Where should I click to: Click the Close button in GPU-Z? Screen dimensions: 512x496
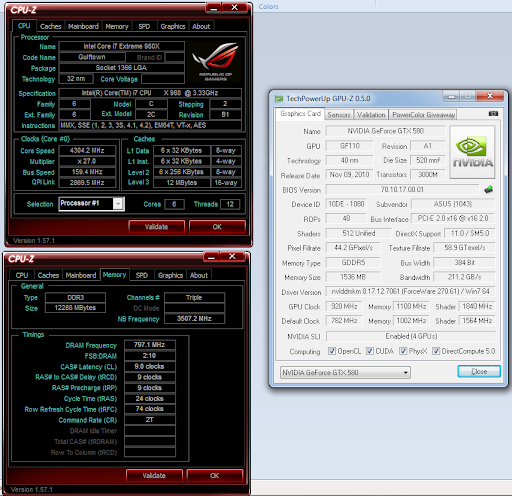point(479,371)
